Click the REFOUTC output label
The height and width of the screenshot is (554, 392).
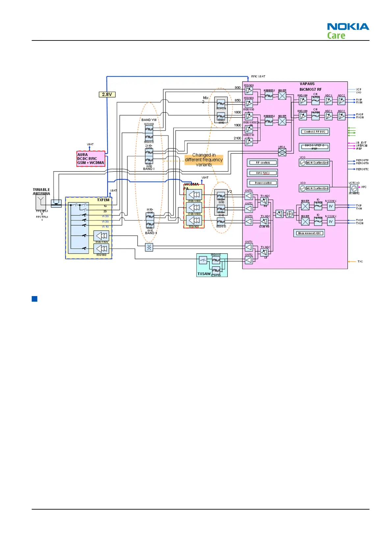tap(362, 169)
